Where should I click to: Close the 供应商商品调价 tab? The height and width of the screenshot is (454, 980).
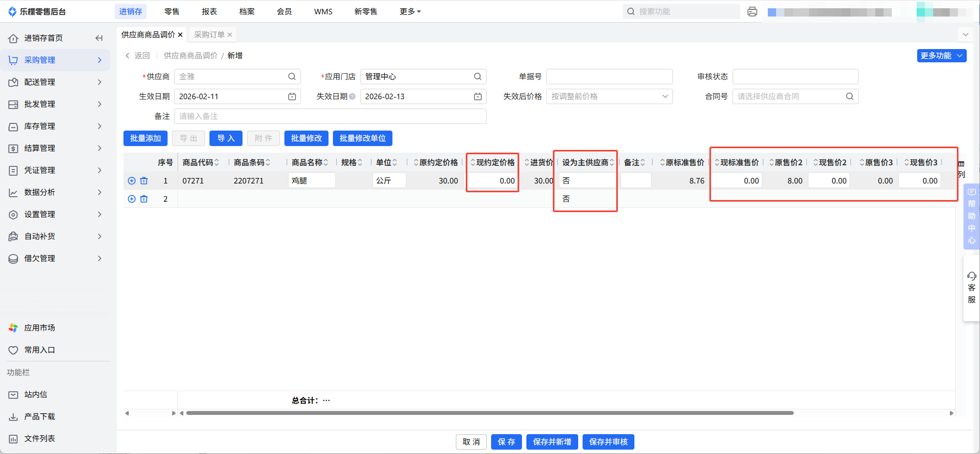point(180,35)
